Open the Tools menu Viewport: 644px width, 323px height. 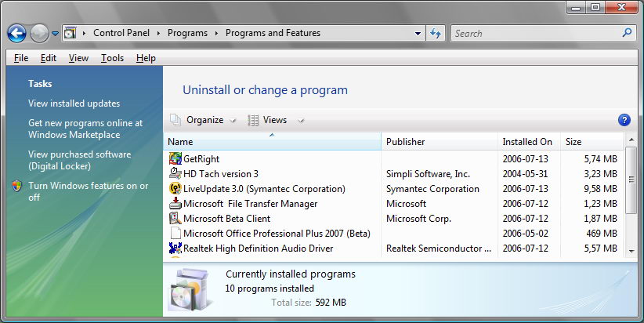112,58
